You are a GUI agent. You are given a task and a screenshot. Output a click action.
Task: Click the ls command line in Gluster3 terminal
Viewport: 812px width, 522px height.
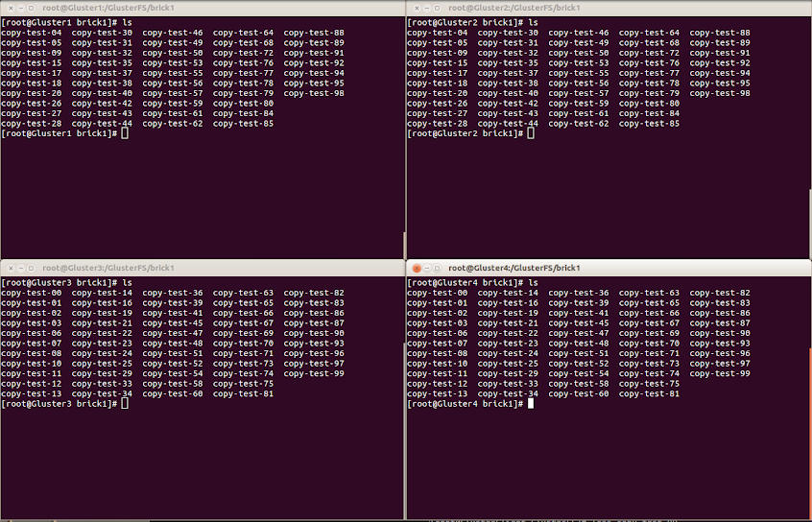pos(67,283)
